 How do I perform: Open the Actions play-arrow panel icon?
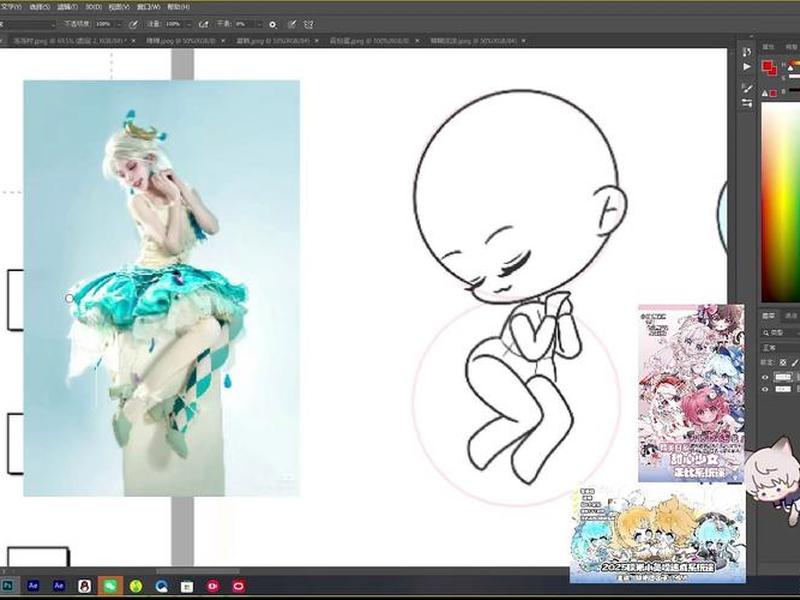pos(747,67)
